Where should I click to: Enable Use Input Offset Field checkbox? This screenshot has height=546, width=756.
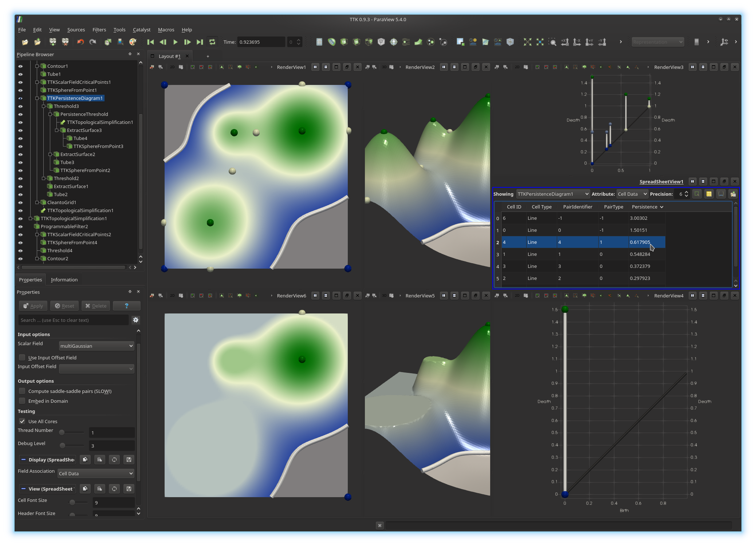pos(22,358)
